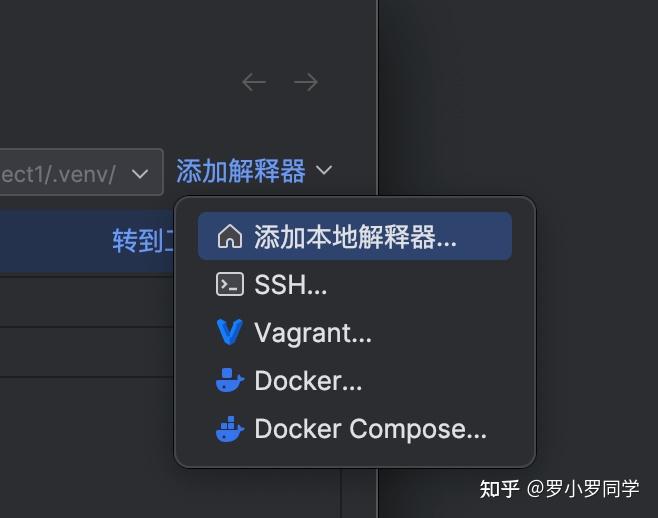This screenshot has height=518, width=658.
Task: Click the 添加解释器 link
Action: click(x=240, y=171)
